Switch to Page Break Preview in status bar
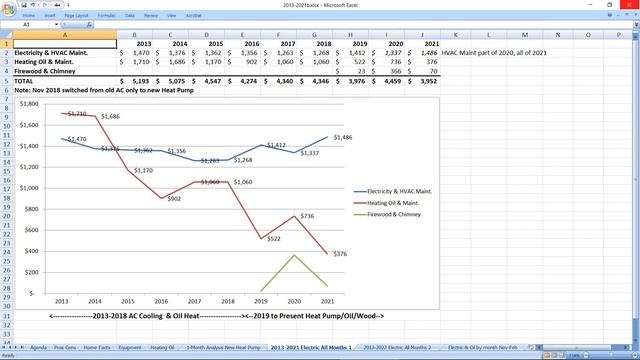 pos(562,356)
